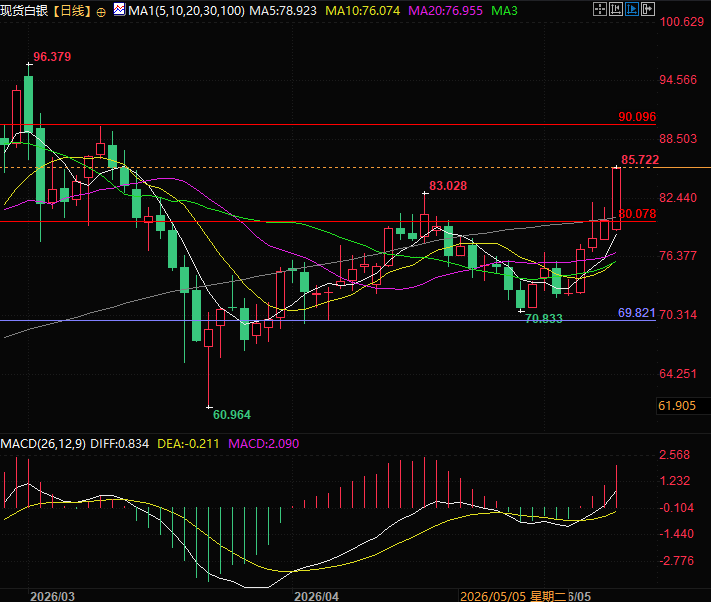Click the 2026/04 date marker

click(x=316, y=596)
